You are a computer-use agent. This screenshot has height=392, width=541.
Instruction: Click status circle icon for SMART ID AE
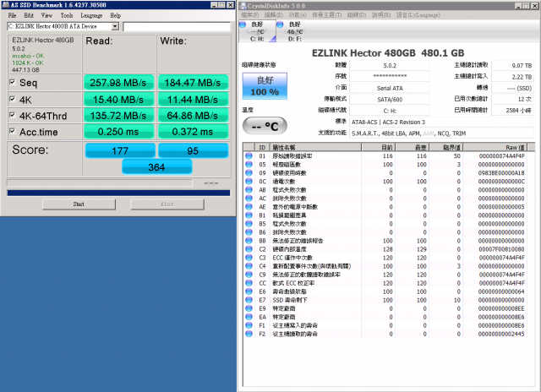[x=249, y=207]
